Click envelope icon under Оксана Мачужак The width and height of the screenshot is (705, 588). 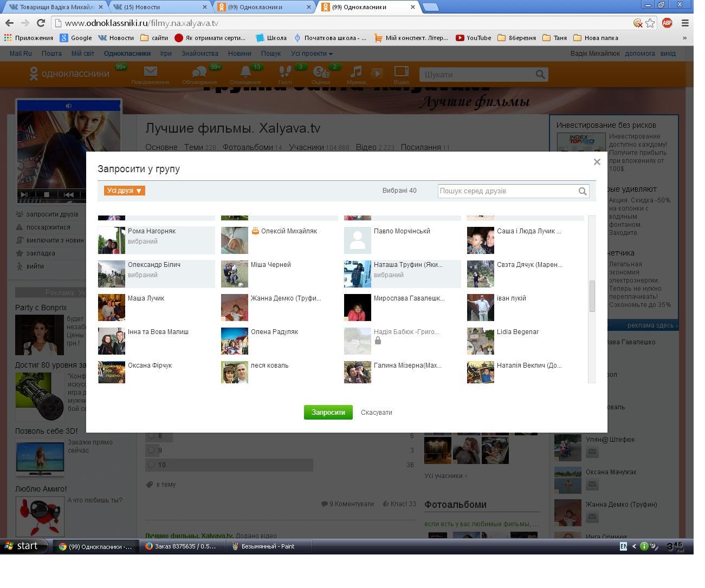point(592,485)
